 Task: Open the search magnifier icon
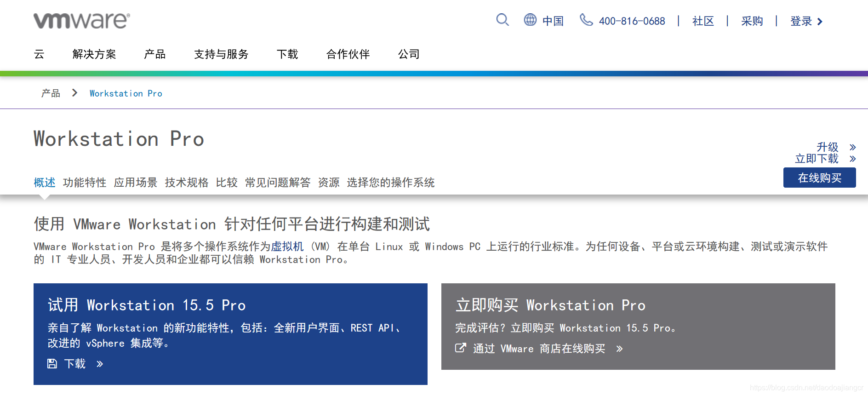[503, 20]
